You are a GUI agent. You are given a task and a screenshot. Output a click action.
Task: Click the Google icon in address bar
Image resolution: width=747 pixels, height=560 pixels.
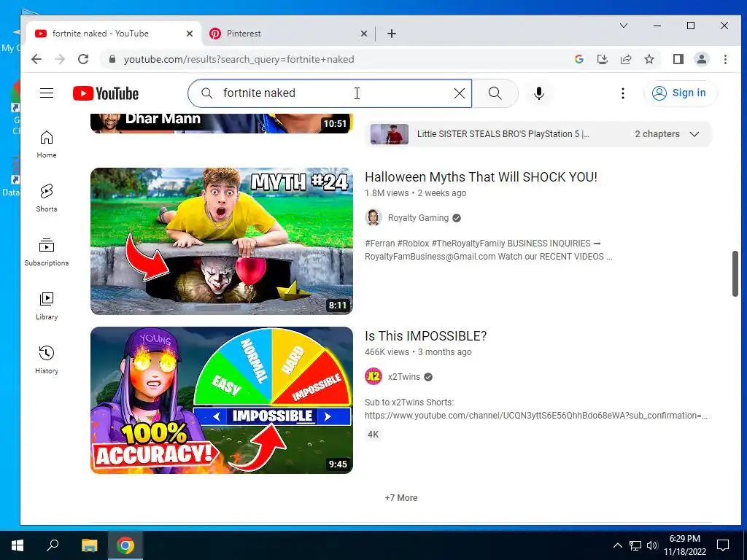click(x=579, y=59)
